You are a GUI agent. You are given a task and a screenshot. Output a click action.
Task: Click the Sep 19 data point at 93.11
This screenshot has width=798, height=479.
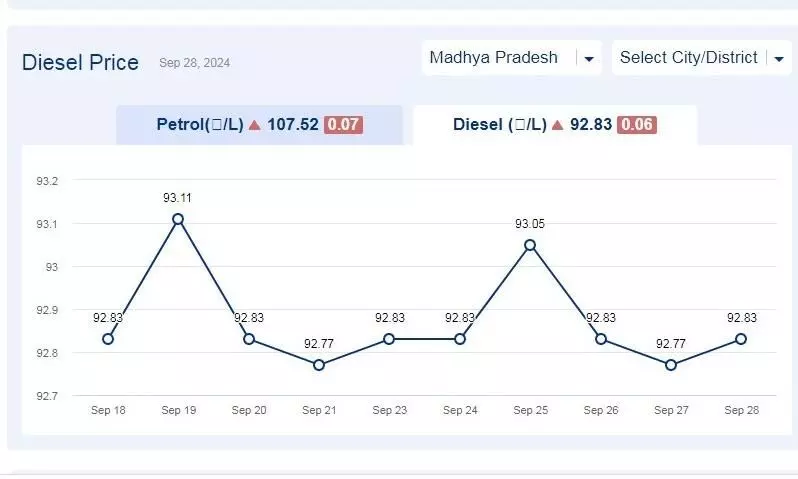pos(178,219)
